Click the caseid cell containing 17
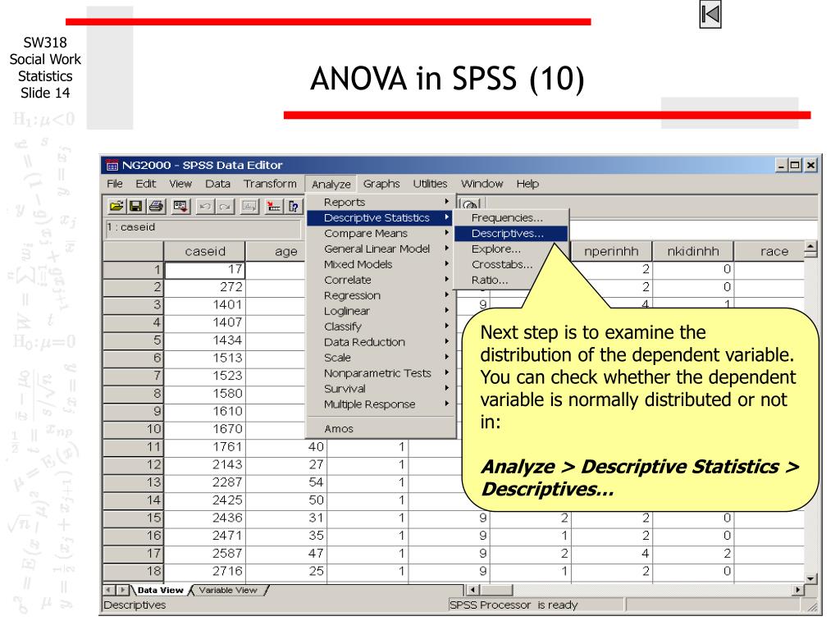This screenshot has width=840, height=630. click(x=204, y=270)
